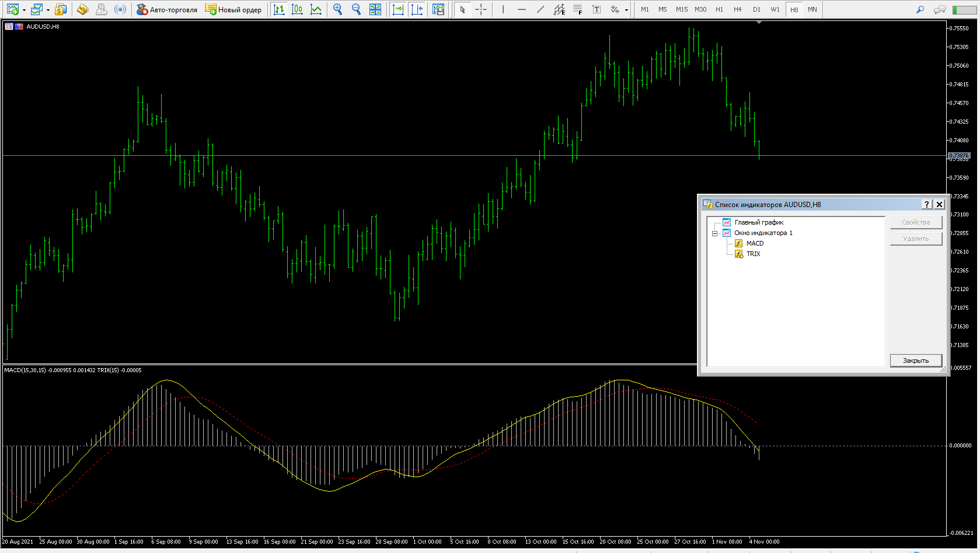This screenshot has height=553, width=980.
Task: Select the trendline drawing tool
Action: (540, 9)
